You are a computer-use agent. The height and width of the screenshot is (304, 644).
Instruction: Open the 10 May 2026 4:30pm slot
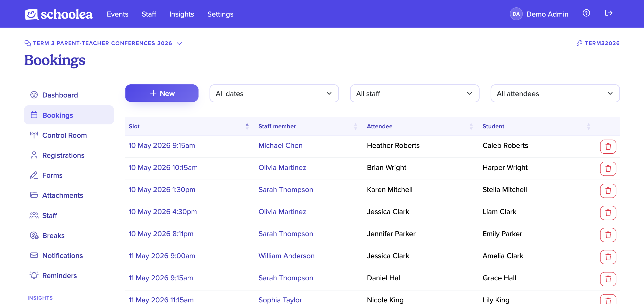click(x=163, y=212)
